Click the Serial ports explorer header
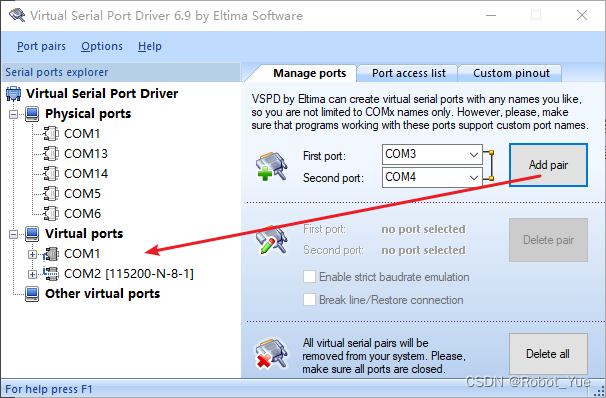This screenshot has width=606, height=398. click(x=121, y=72)
